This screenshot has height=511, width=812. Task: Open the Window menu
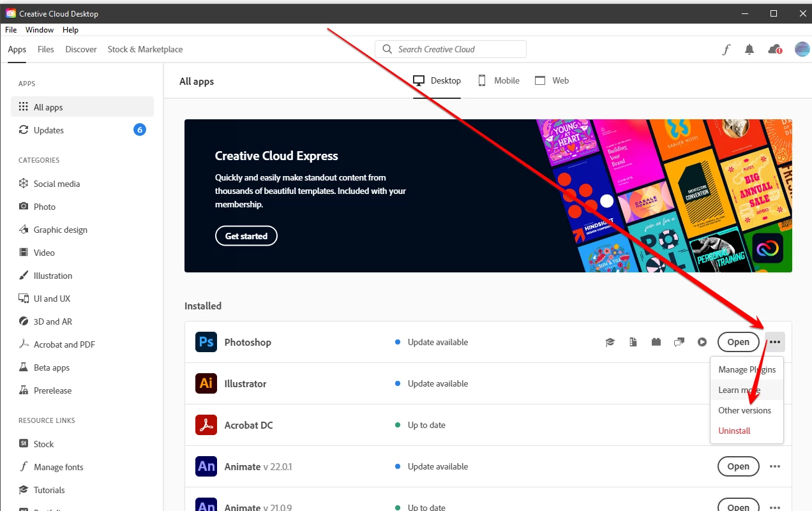tap(40, 30)
